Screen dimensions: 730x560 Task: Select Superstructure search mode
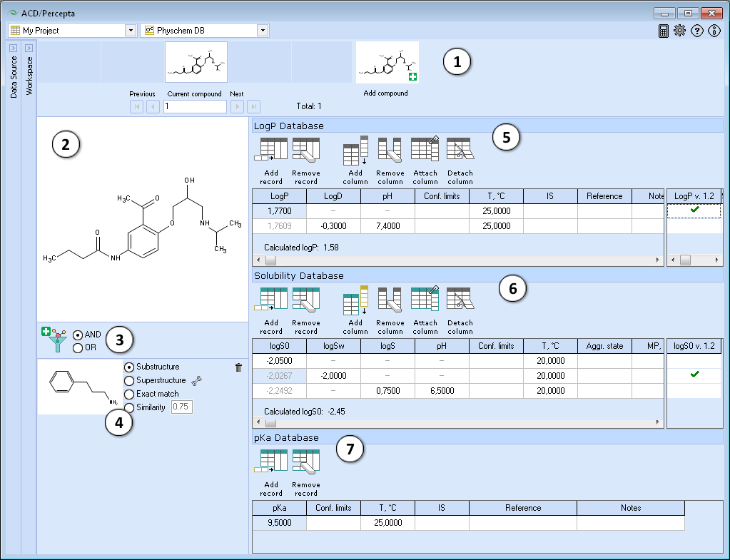(129, 381)
